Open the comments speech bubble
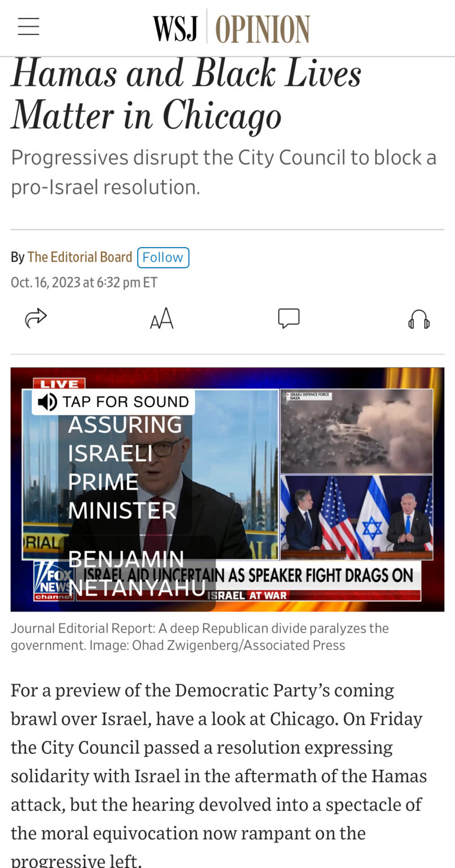This screenshot has width=455, height=868. [x=288, y=319]
